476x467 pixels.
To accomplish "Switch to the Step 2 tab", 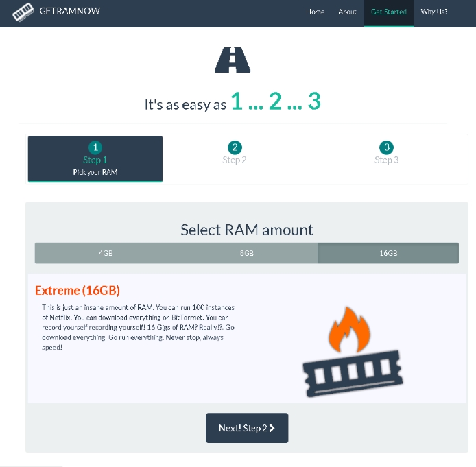I will (235, 159).
